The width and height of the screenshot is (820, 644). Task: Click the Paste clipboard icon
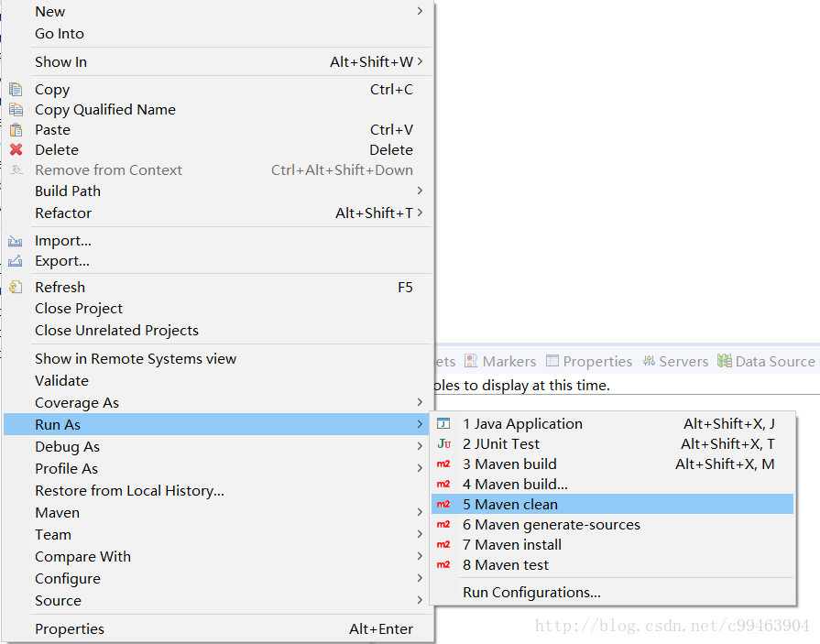point(16,130)
